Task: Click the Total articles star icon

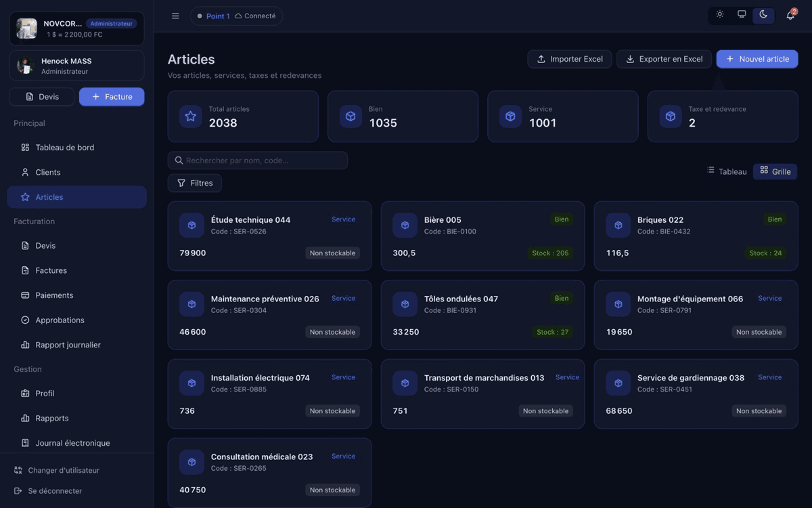Action: (191, 117)
